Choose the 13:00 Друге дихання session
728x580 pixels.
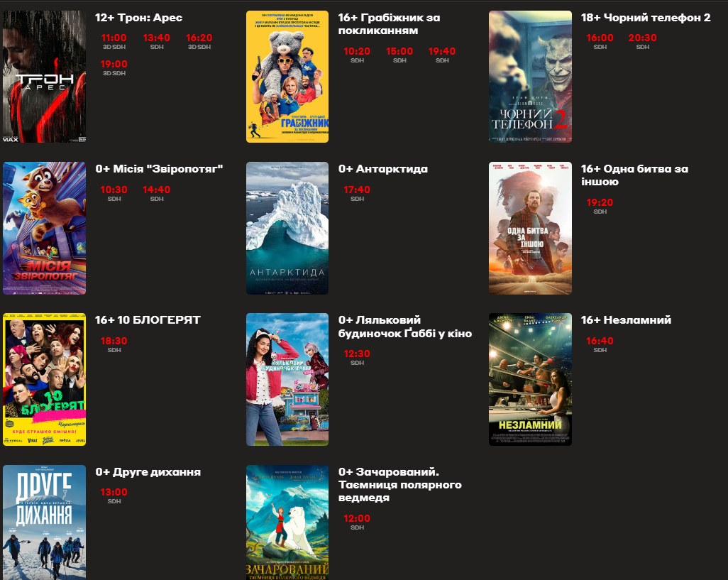[114, 493]
